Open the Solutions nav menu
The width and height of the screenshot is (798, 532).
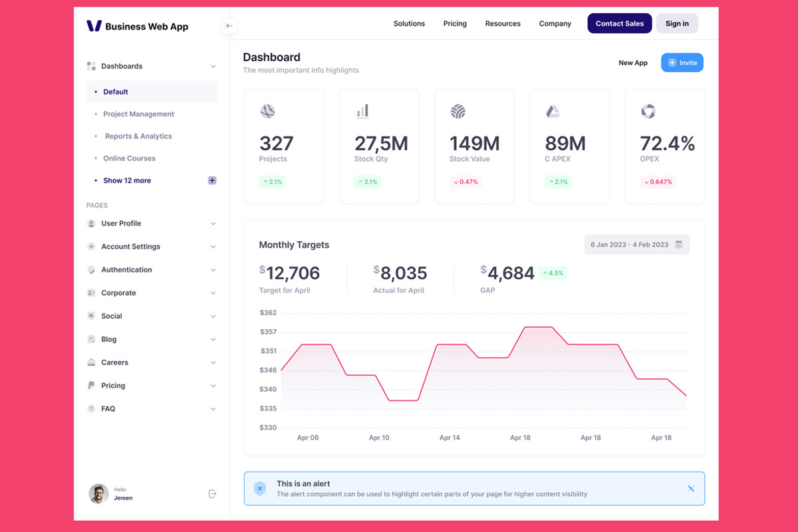(x=409, y=24)
